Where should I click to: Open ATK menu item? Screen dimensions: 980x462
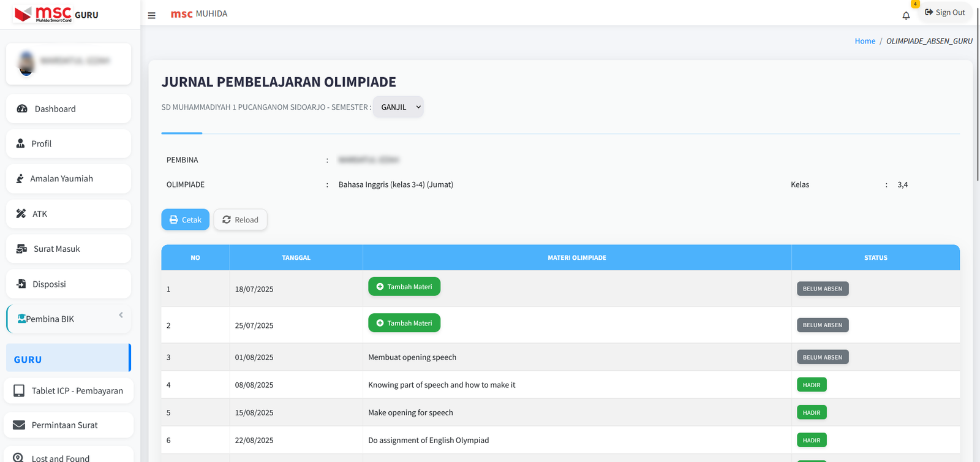click(x=69, y=214)
